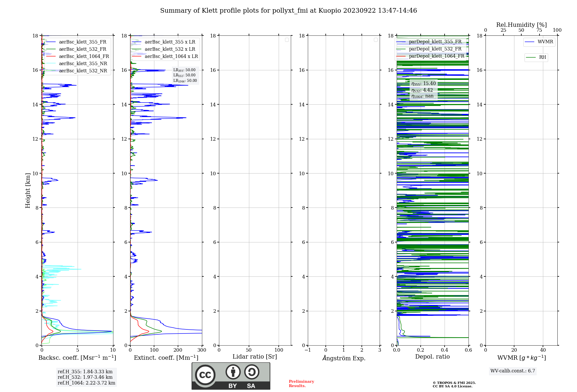Click ref.H_1064: 2.22-3.72 km text
The height and width of the screenshot is (392, 577).
[86, 383]
